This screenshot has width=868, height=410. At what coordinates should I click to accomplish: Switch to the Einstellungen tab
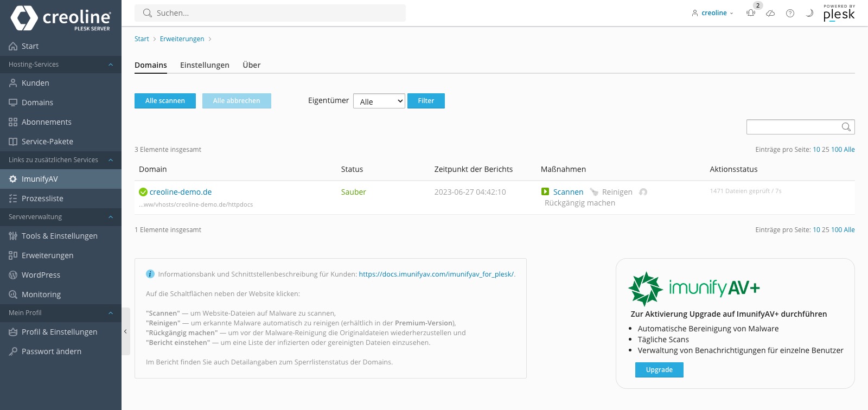click(205, 65)
